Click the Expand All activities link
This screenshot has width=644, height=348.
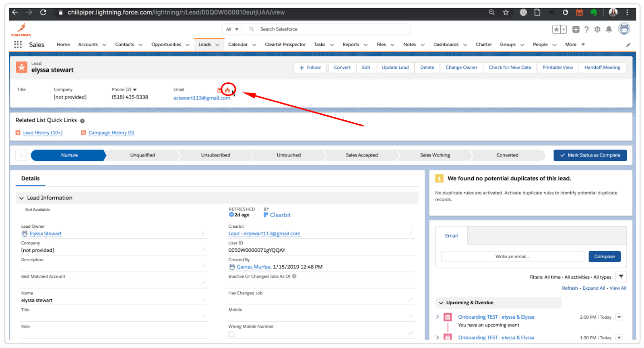[594, 288]
